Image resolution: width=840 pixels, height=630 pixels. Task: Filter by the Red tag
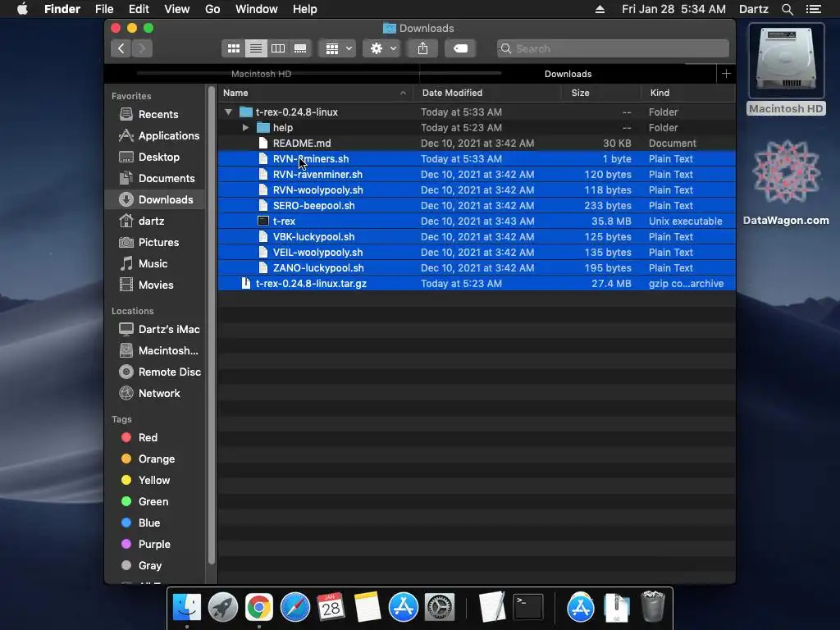click(x=155, y=437)
